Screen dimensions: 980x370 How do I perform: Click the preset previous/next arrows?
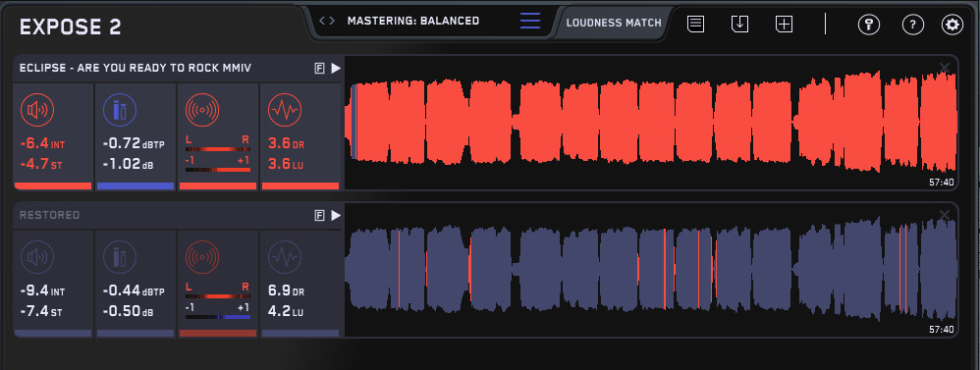pyautogui.click(x=327, y=21)
